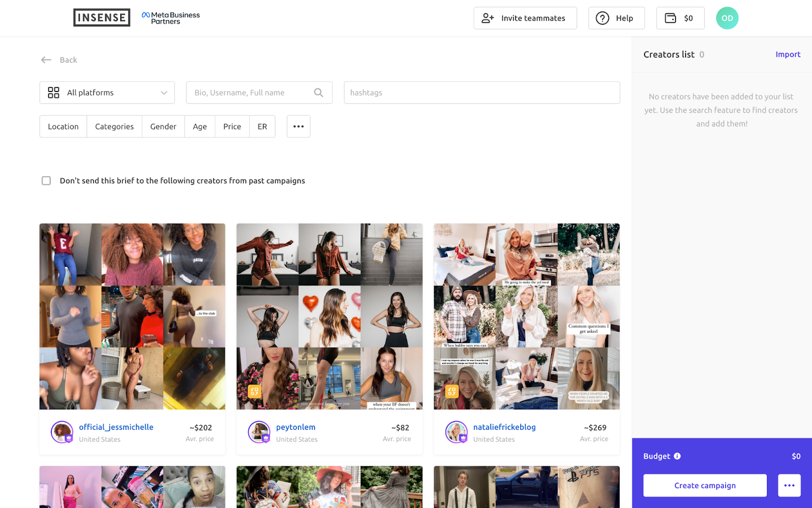812x508 pixels.
Task: Click the platforms grid icon
Action: click(x=53, y=92)
